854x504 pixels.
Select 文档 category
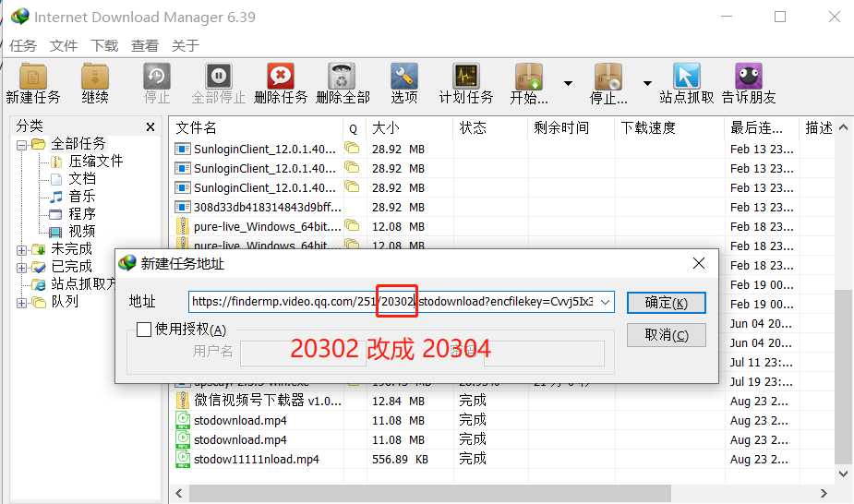81,178
